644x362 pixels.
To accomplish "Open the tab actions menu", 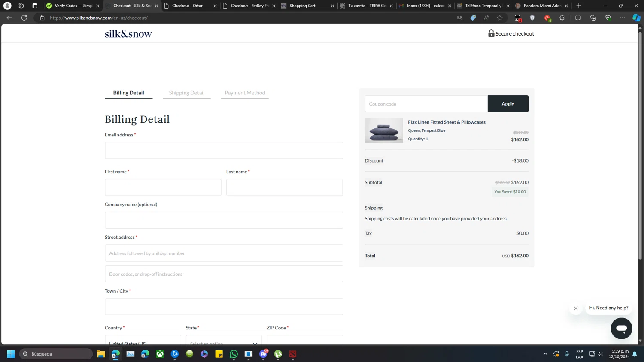I will tap(35, 6).
